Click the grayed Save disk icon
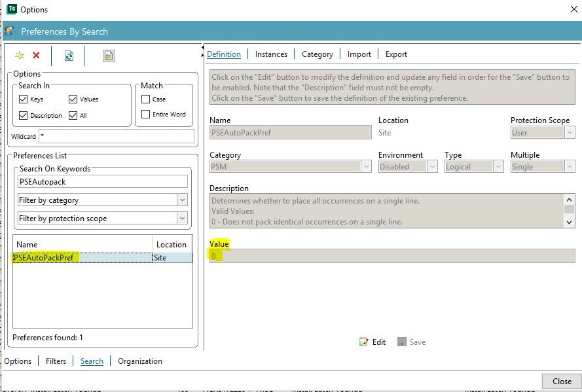 click(x=402, y=342)
